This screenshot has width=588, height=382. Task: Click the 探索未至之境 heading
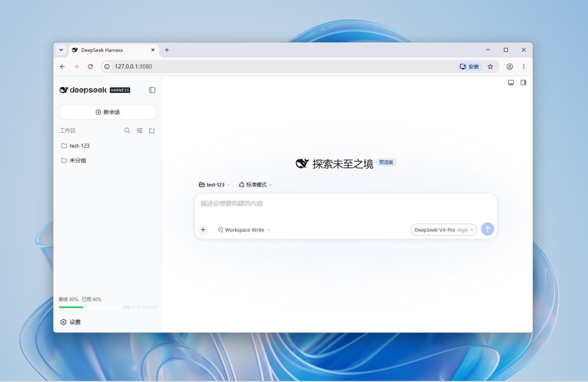[x=343, y=164]
